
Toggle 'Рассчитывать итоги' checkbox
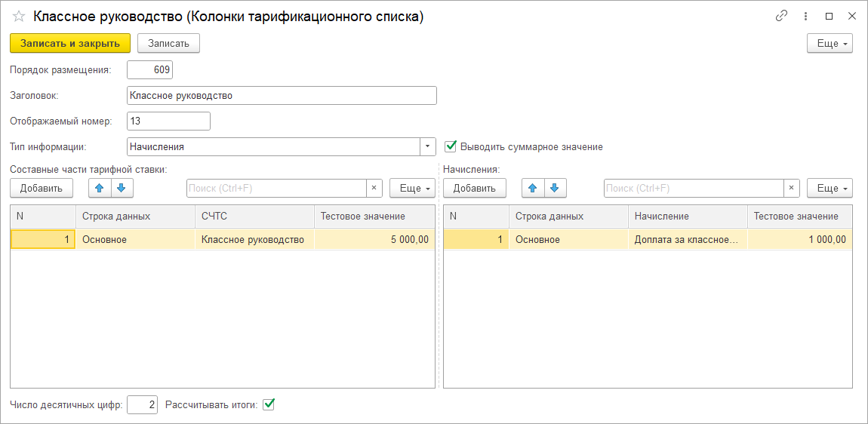point(269,404)
